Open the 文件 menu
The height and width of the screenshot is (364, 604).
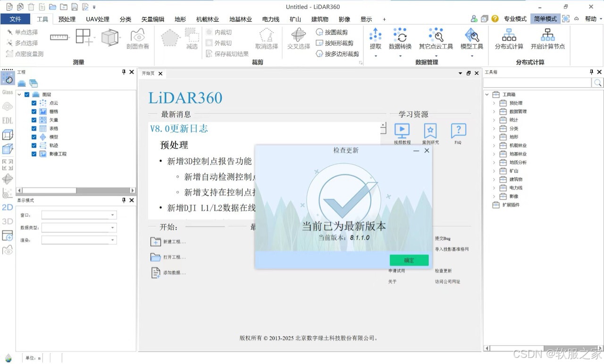[16, 19]
